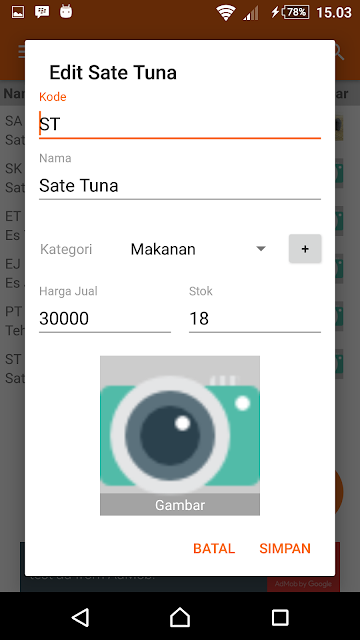Tap the battery 78% indicator

click(296, 12)
